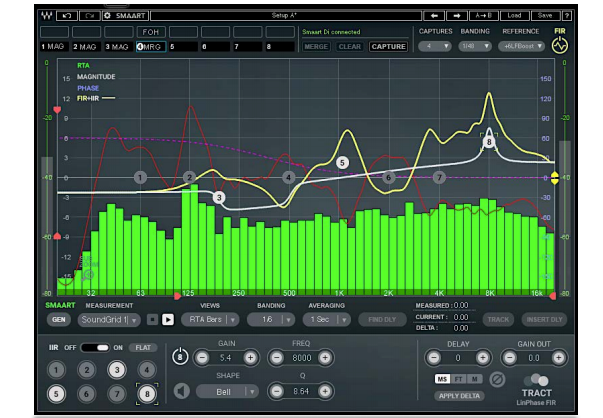Viewport: 603px width, 418px height.
Task: Select the 3 MAG capture slot
Action: [118, 47]
